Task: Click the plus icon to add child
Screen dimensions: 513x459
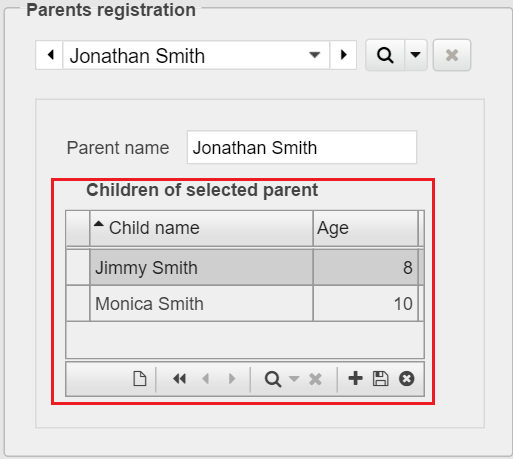Action: [x=355, y=378]
